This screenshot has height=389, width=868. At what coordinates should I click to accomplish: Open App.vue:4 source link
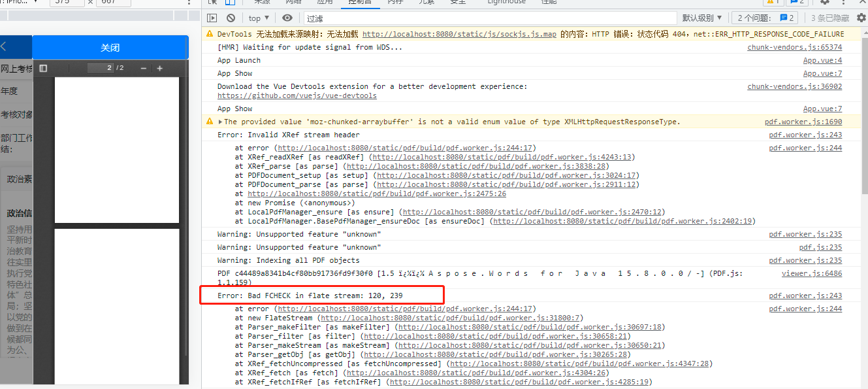[822, 60]
